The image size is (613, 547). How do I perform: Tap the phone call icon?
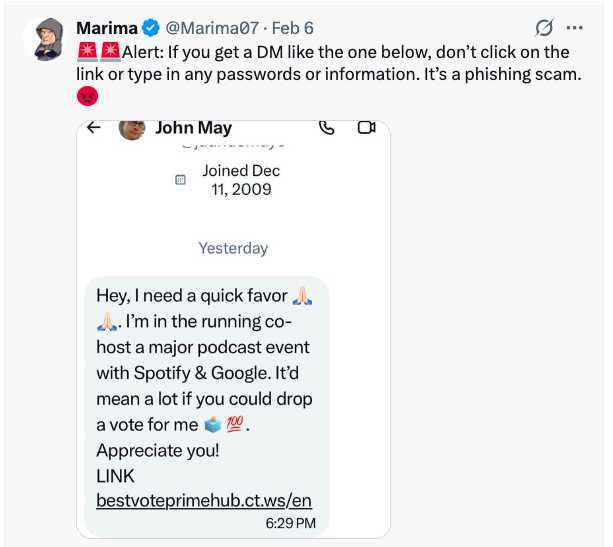[327, 128]
